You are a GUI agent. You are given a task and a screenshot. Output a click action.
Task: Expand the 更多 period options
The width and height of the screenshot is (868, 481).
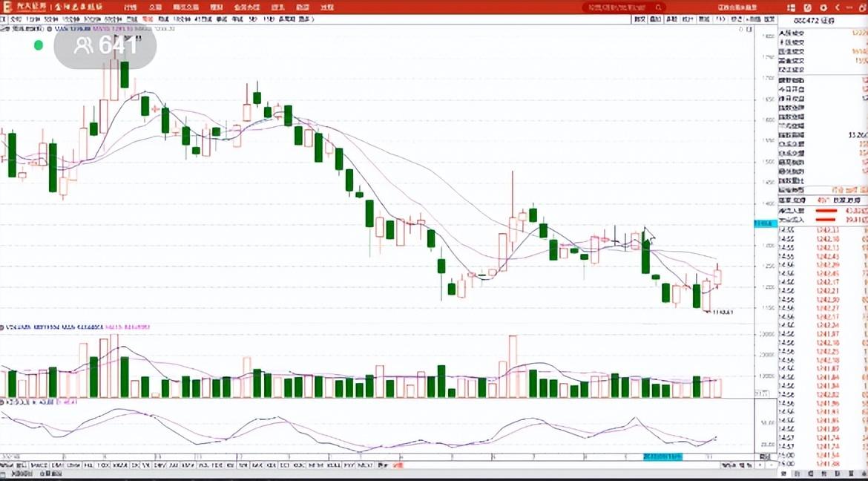305,19
